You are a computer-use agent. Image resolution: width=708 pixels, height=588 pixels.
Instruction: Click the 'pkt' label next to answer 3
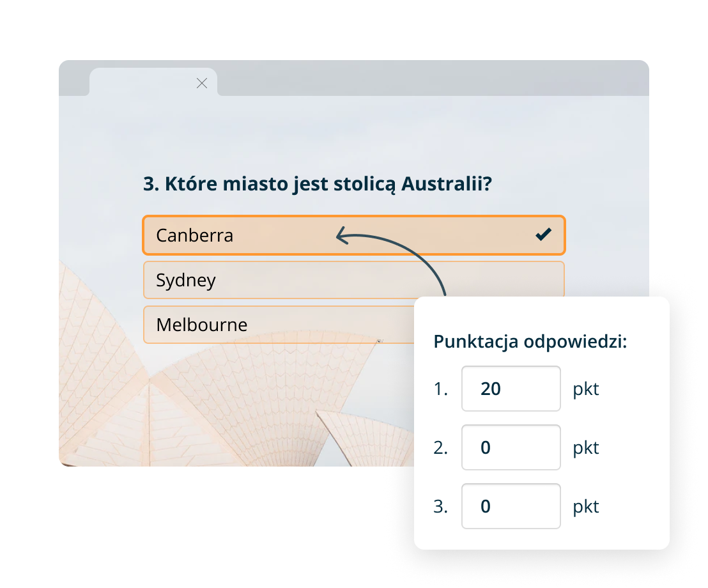click(586, 507)
